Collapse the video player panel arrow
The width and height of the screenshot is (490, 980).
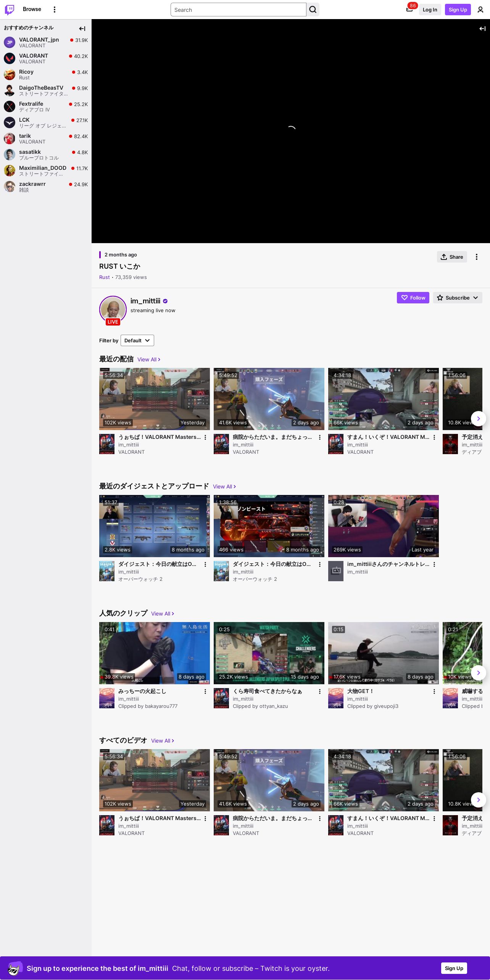[482, 29]
